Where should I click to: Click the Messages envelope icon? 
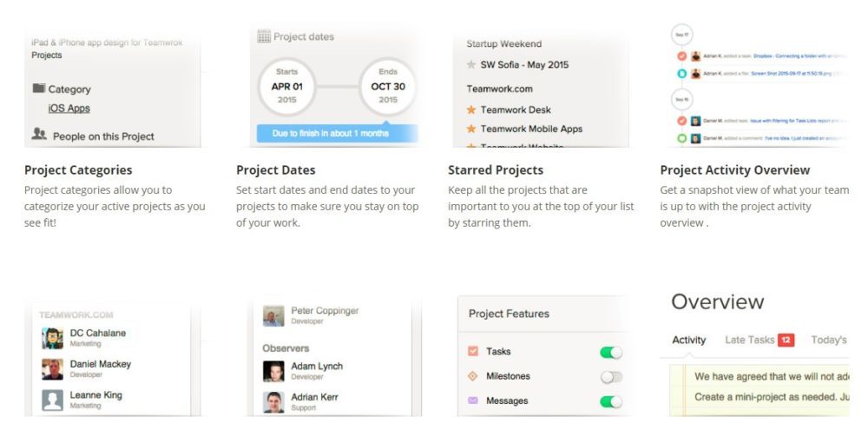473,401
